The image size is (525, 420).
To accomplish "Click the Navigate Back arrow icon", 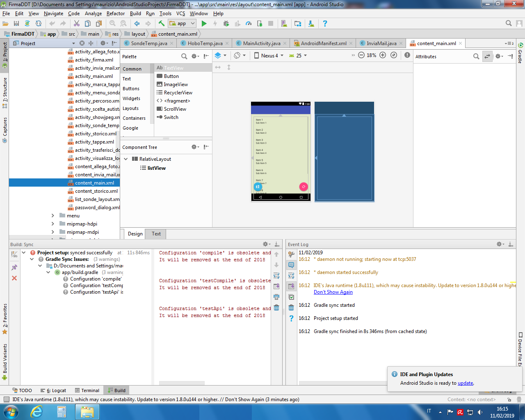I will point(137,23).
